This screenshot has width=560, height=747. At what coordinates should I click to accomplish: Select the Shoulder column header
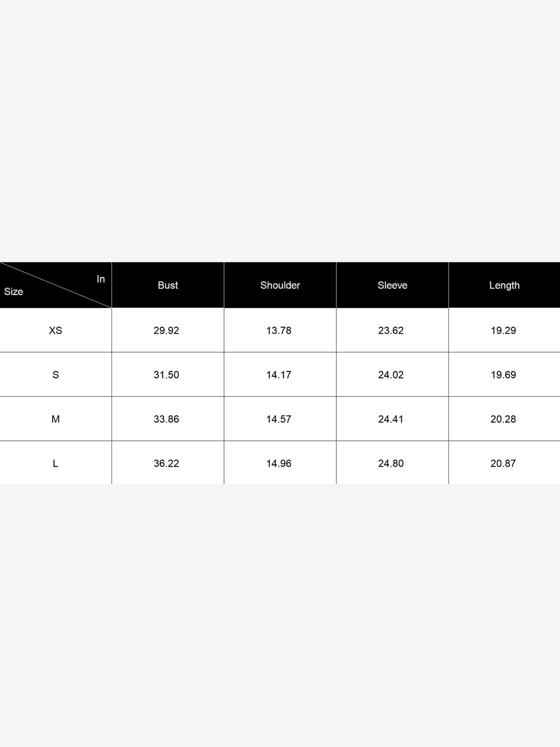[x=280, y=285]
